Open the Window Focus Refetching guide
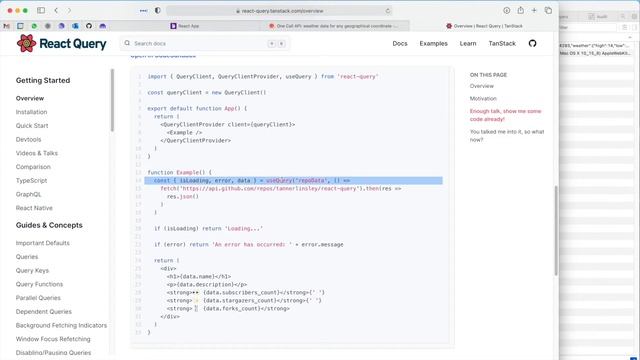This screenshot has height=360, width=640. point(53,339)
